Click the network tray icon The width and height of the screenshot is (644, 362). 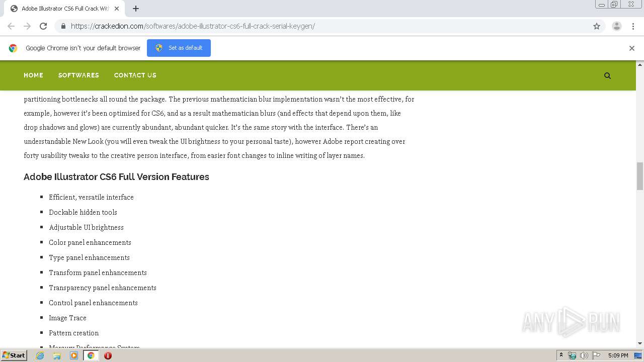point(572,355)
